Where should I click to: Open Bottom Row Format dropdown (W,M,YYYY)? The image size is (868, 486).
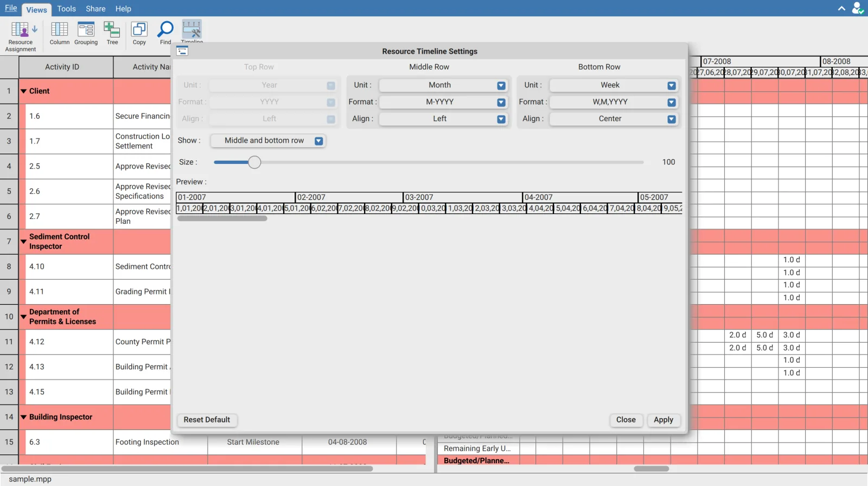[x=614, y=102]
